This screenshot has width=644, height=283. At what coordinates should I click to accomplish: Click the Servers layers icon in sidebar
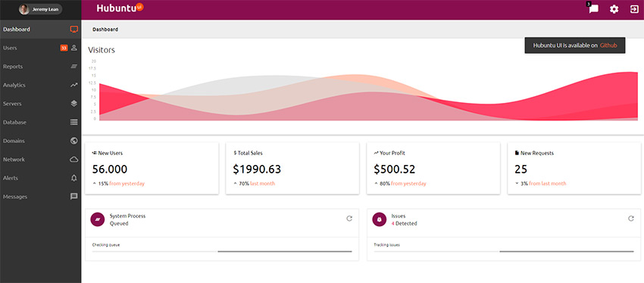tap(74, 104)
